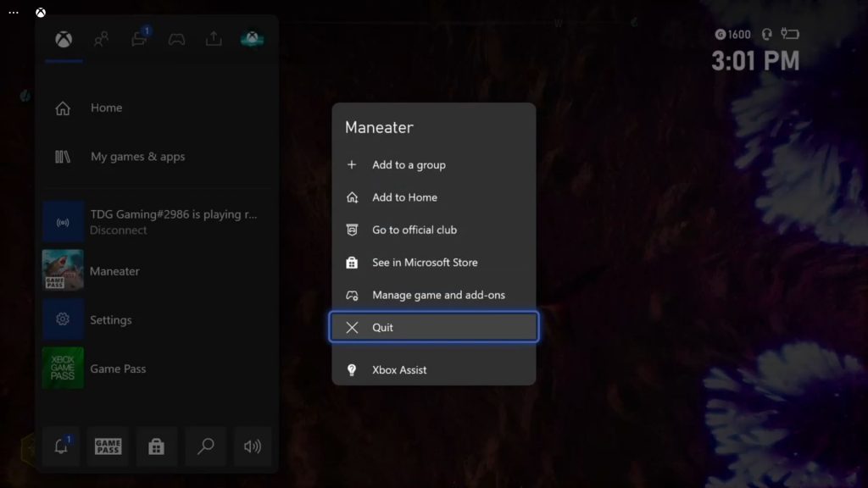Select the Maneater game in the guide list
This screenshot has height=488, width=868.
(x=157, y=270)
